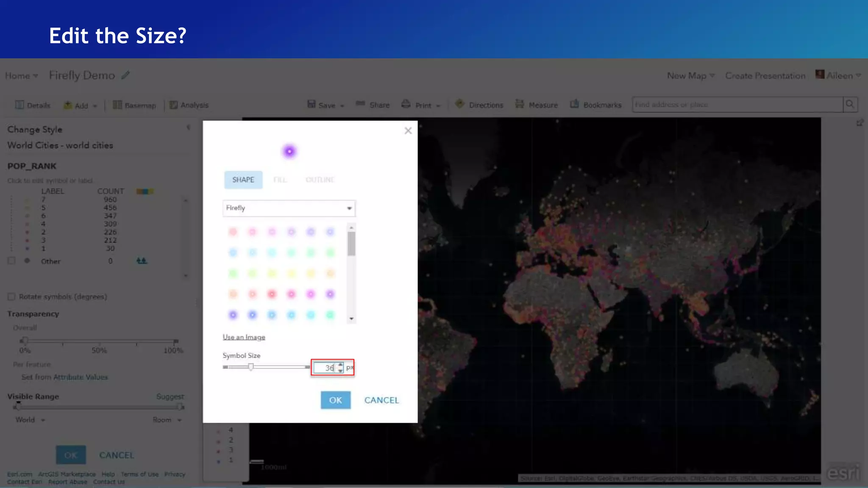This screenshot has width=868, height=488.
Task: Click the blue OK button in dialog
Action: point(335,400)
